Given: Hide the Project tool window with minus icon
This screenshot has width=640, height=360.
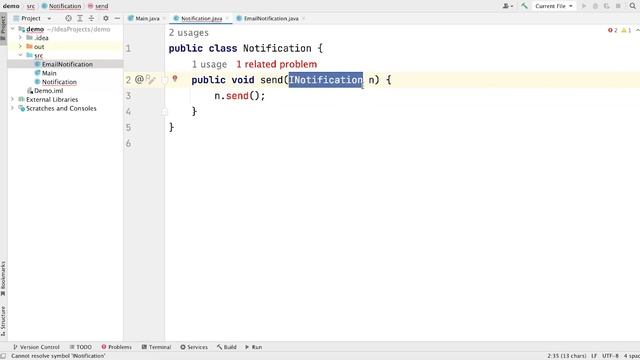Looking at the screenshot, I should (117, 18).
